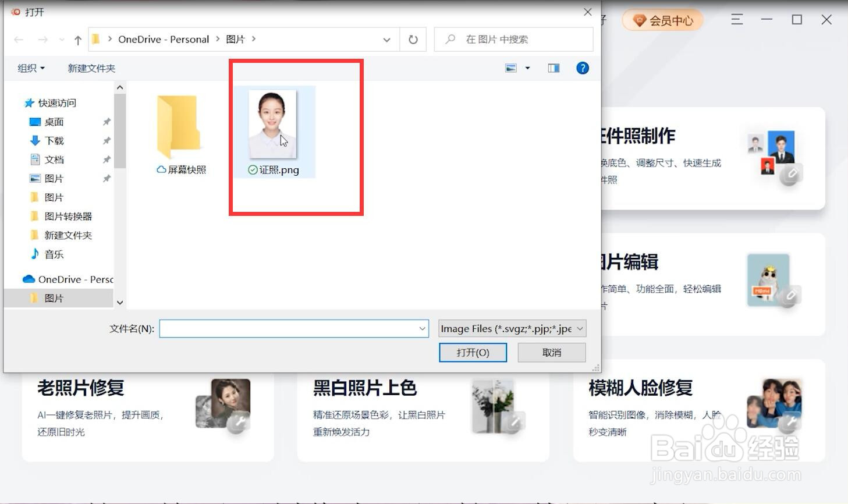The image size is (848, 504).
Task: Open 会员中心 with the crown icon
Action: click(662, 20)
